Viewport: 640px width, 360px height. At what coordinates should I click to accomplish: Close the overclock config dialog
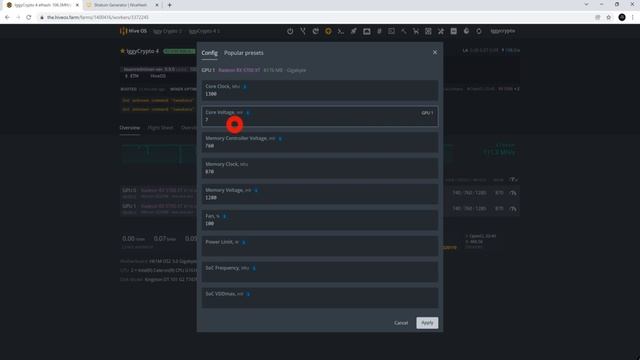point(435,53)
